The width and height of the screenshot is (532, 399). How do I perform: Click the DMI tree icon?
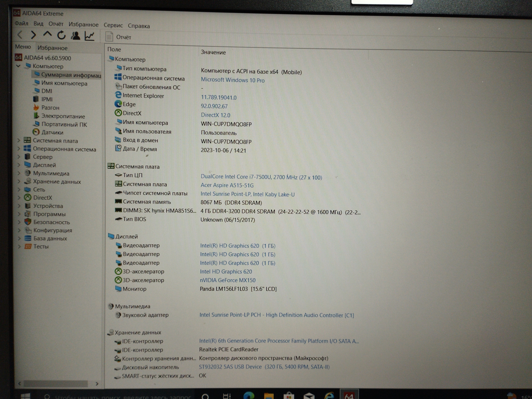tap(37, 91)
